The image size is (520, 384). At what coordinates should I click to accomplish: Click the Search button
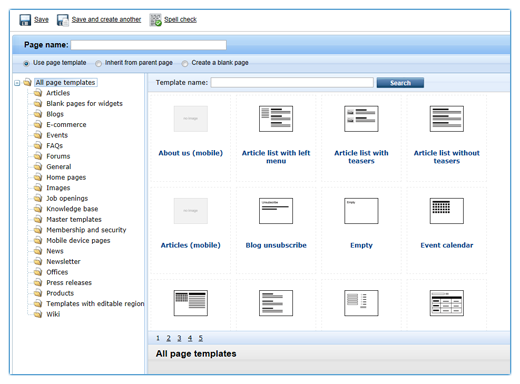click(x=400, y=83)
